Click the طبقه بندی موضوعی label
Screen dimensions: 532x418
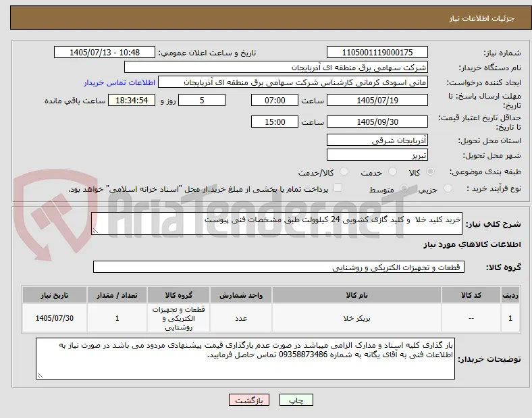coord(485,172)
